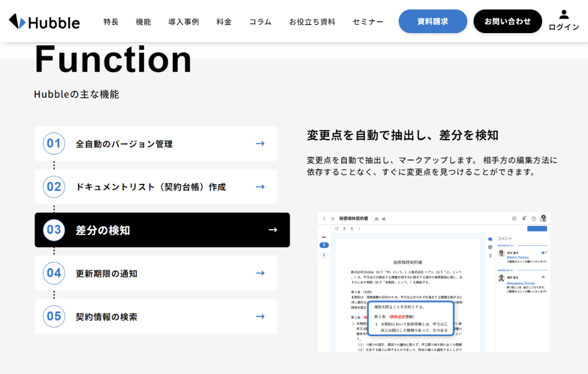Viewport: 588px width, 374px height.
Task: Click the Hubbleの主な機能 subtitle
Action: (x=76, y=94)
